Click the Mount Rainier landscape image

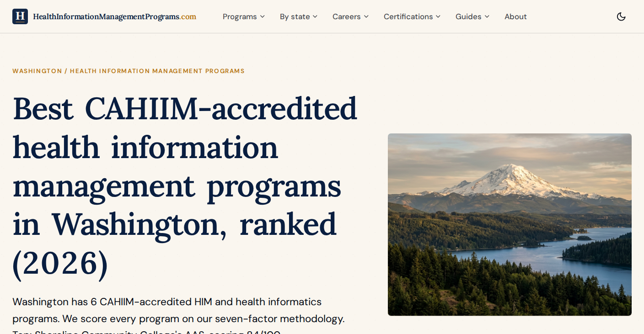click(x=510, y=224)
